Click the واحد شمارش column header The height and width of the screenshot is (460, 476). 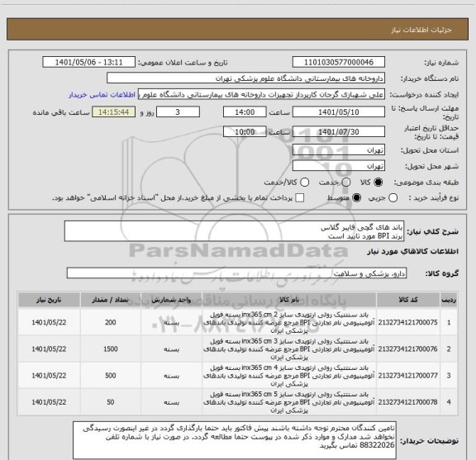171,300
